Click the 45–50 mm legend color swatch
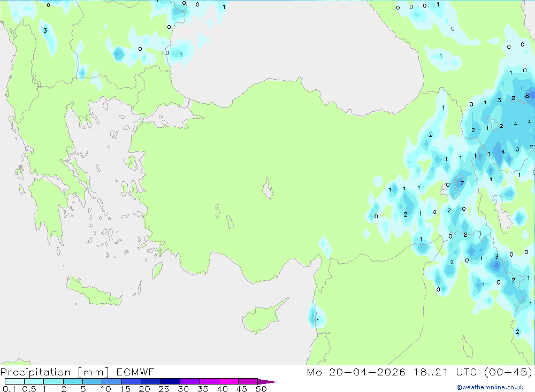 (x=248, y=381)
